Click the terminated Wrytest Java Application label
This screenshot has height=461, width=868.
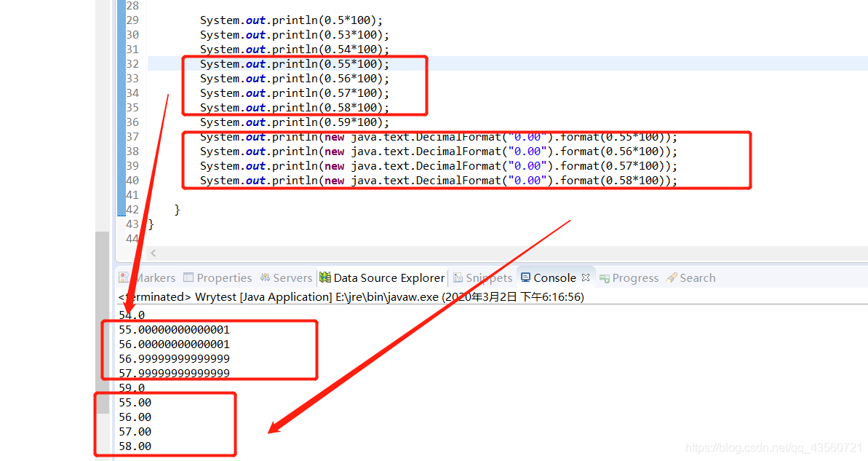tap(351, 297)
